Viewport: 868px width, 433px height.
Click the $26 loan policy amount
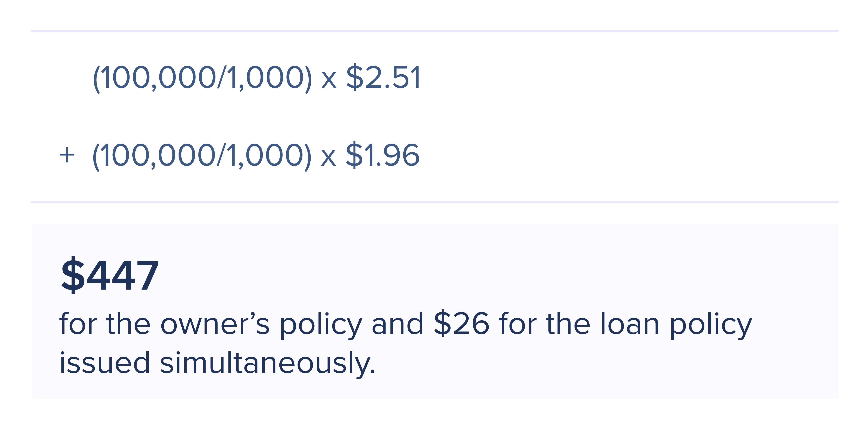461,324
